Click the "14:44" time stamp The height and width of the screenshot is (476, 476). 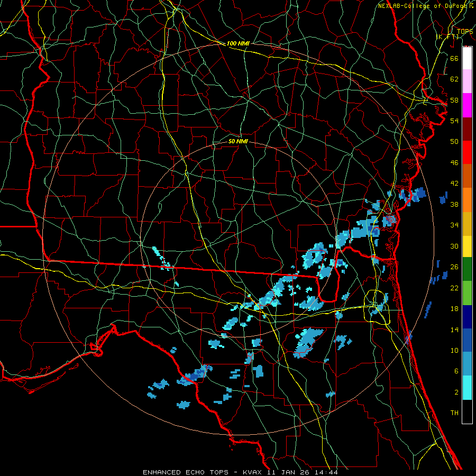point(326,472)
